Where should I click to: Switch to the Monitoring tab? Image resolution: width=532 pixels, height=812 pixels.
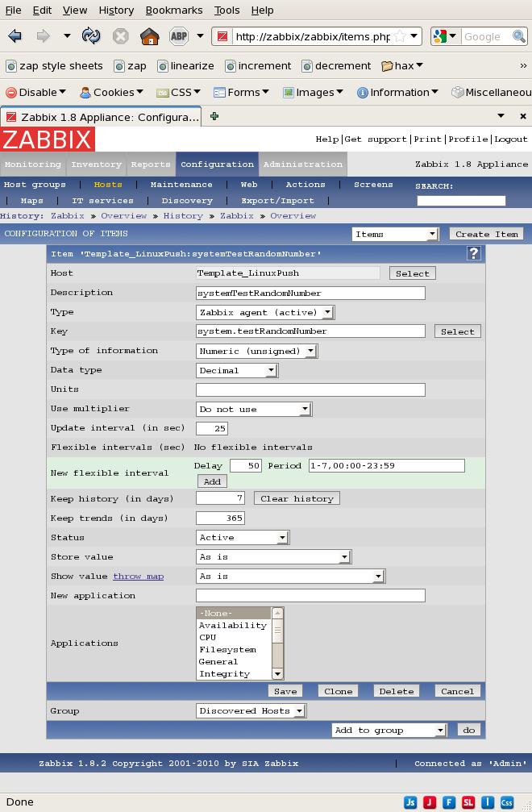(x=33, y=164)
